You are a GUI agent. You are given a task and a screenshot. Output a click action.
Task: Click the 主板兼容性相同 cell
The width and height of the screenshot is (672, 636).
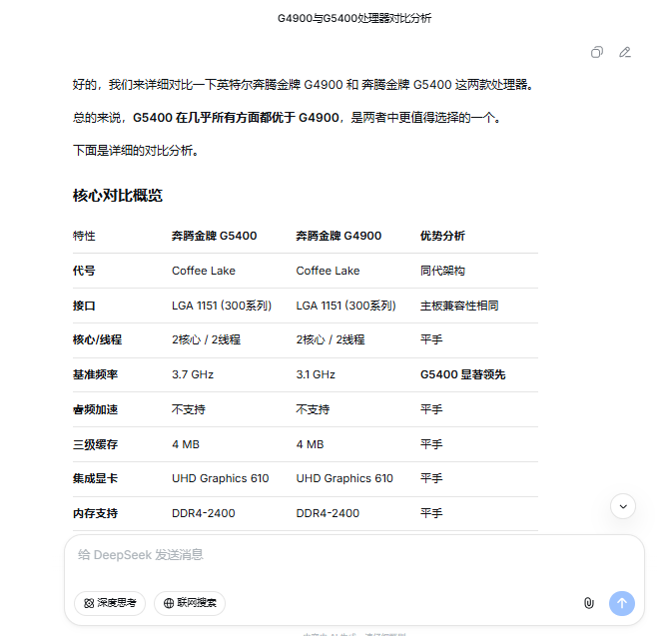459,306
